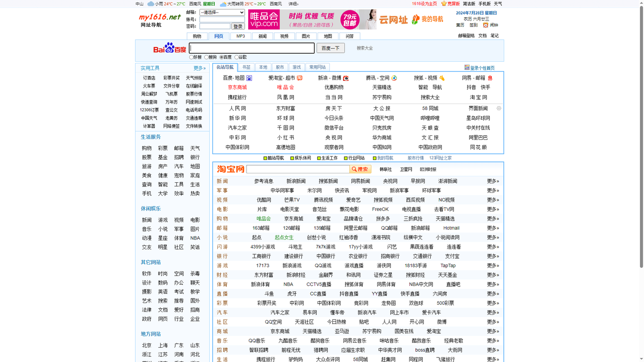Click inside the Baidu search text field
Viewport: 644px width, 362px height.
pos(252,48)
